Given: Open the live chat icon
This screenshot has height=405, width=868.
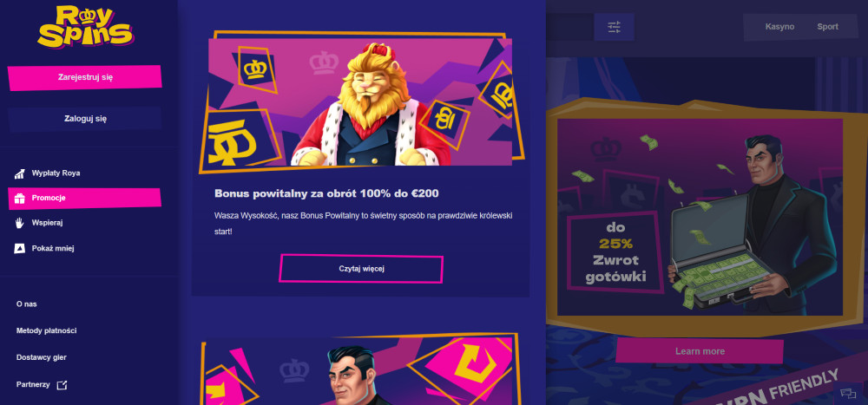Looking at the screenshot, I should click(x=847, y=393).
